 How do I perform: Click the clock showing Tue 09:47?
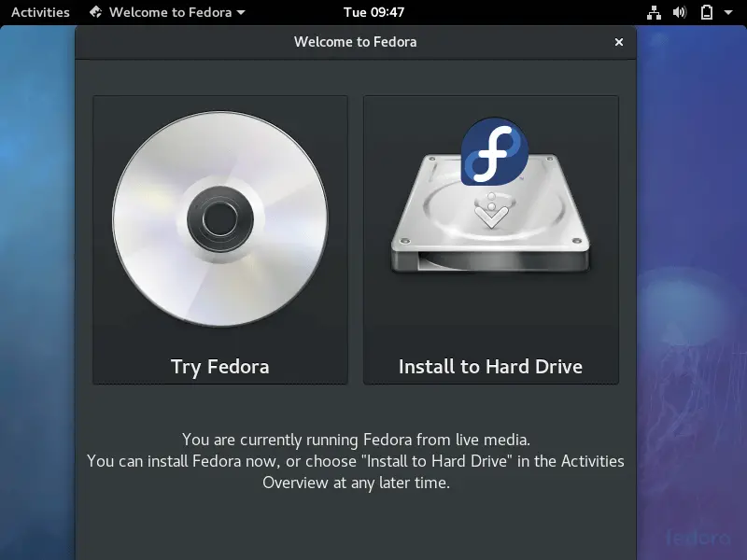point(374,12)
